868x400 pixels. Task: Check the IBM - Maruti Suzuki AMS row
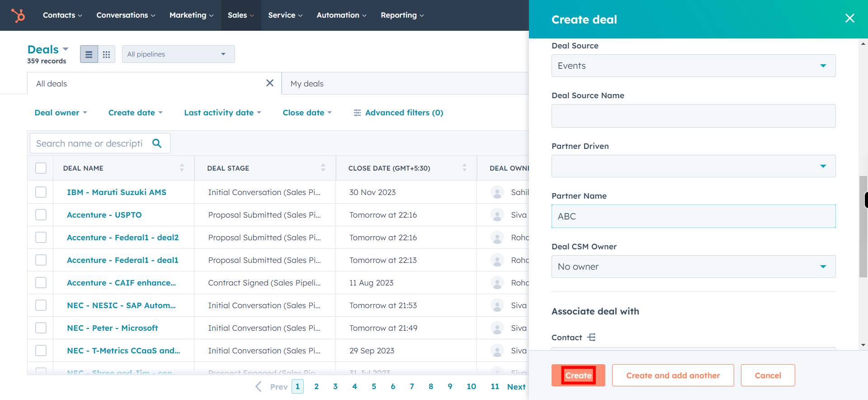coord(41,192)
